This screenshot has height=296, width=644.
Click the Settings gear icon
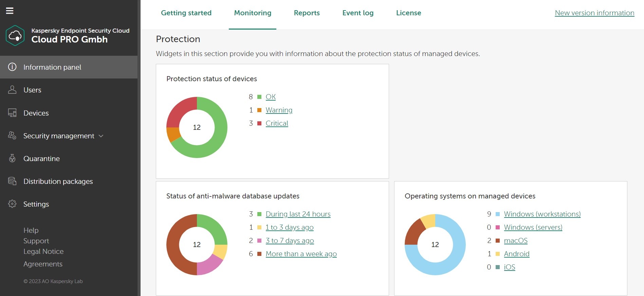coord(12,204)
